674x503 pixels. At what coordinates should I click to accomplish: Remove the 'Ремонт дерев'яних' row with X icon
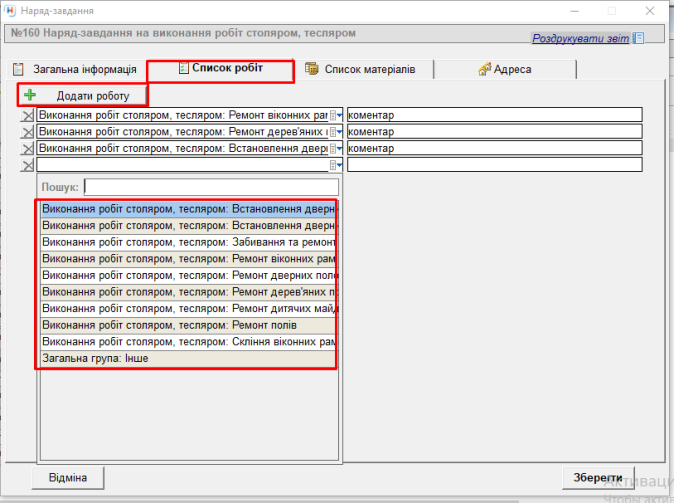(28, 132)
